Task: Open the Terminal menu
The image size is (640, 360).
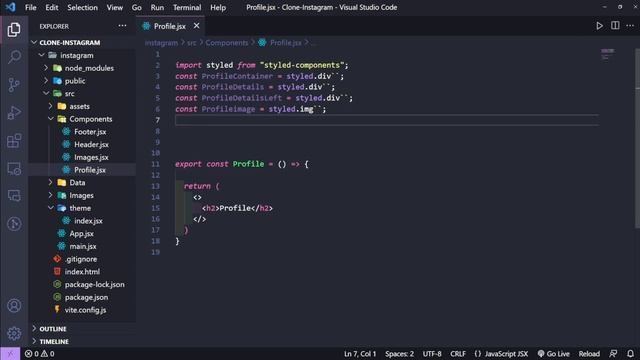Action: click(187, 7)
